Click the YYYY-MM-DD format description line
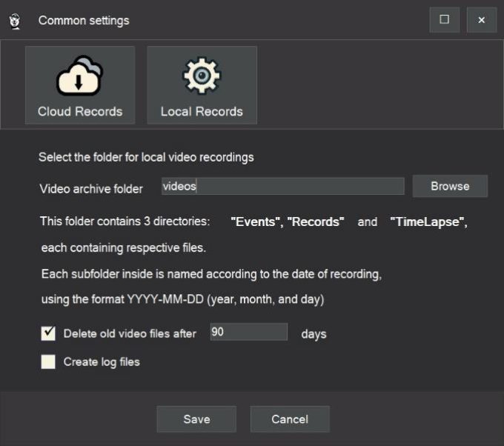Viewport: 504px width, 446px height. [184, 299]
